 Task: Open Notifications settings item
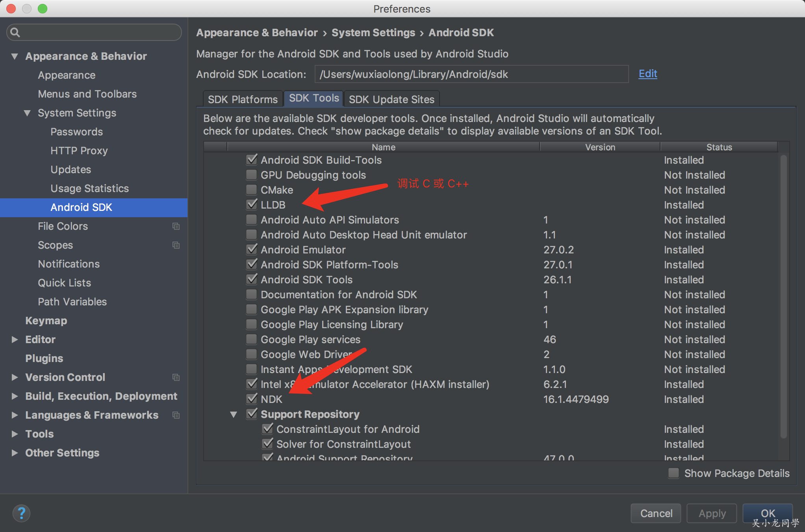coord(69,264)
